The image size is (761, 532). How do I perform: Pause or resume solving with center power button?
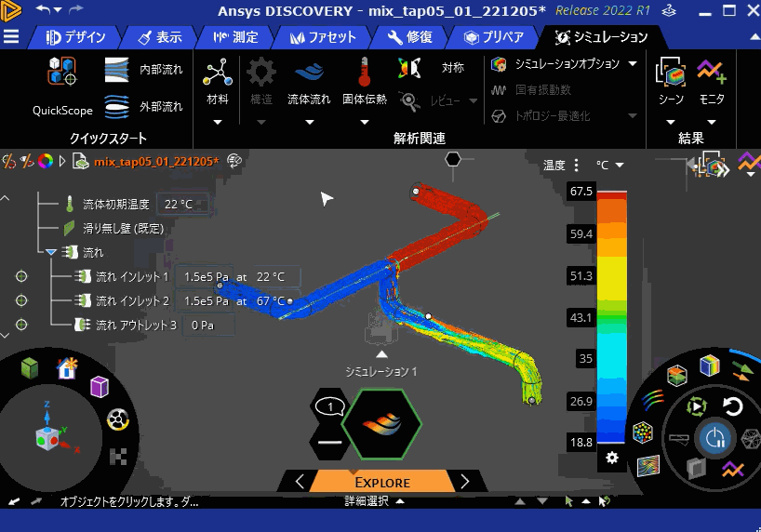pyautogui.click(x=714, y=438)
